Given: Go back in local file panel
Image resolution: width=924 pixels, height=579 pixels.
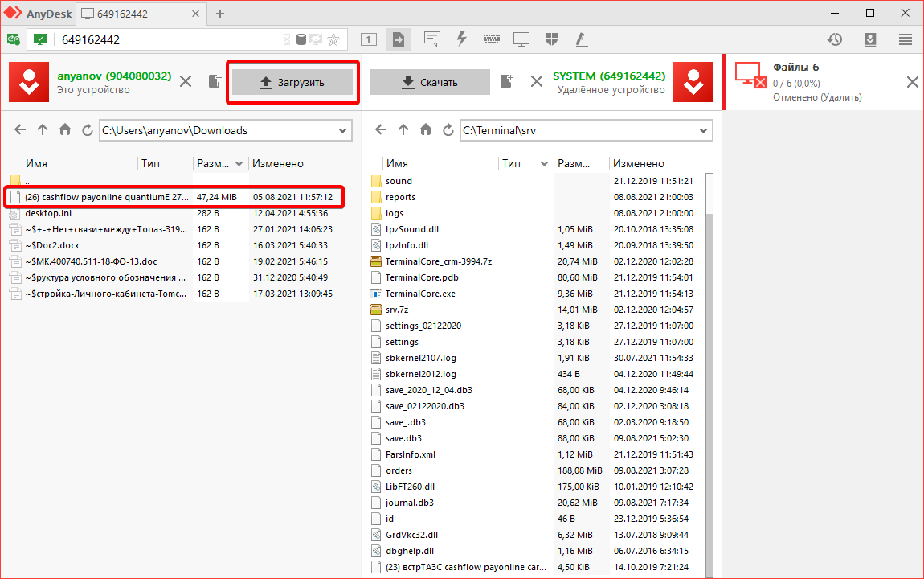Looking at the screenshot, I should [20, 129].
